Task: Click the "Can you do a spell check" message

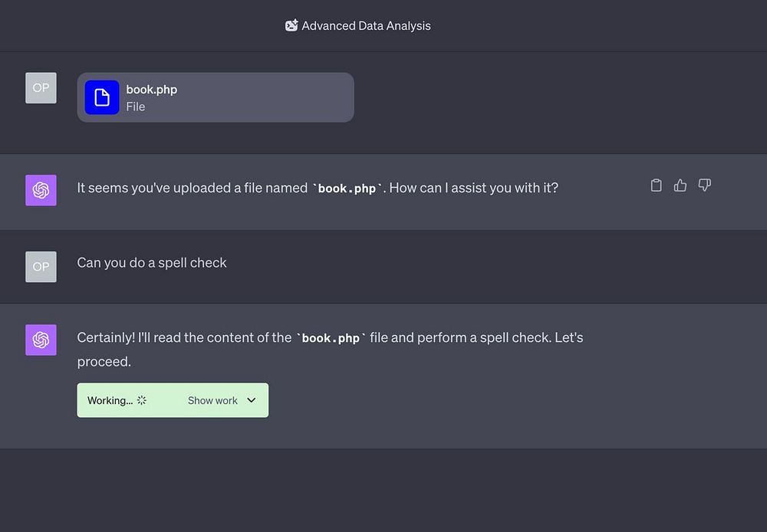Action: pyautogui.click(x=152, y=263)
